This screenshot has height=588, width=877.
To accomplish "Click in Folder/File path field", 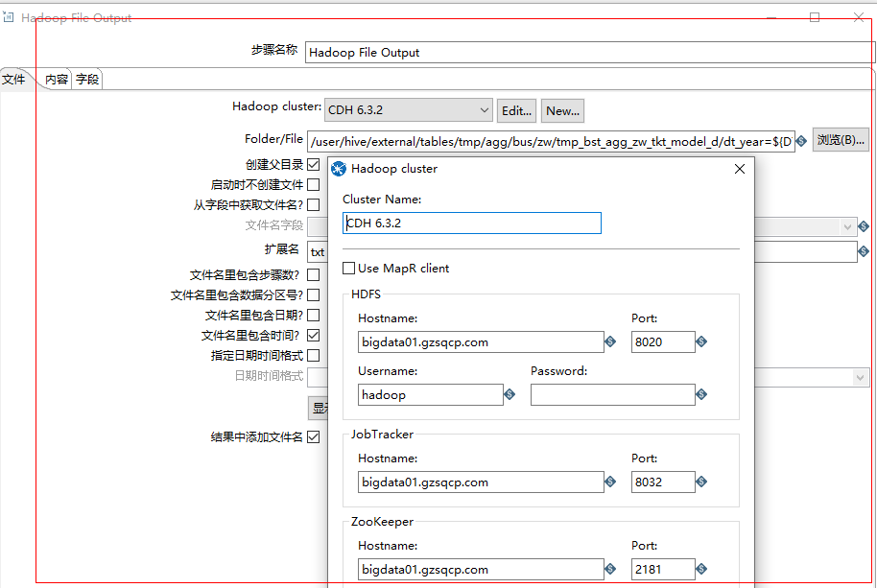I will [x=551, y=141].
